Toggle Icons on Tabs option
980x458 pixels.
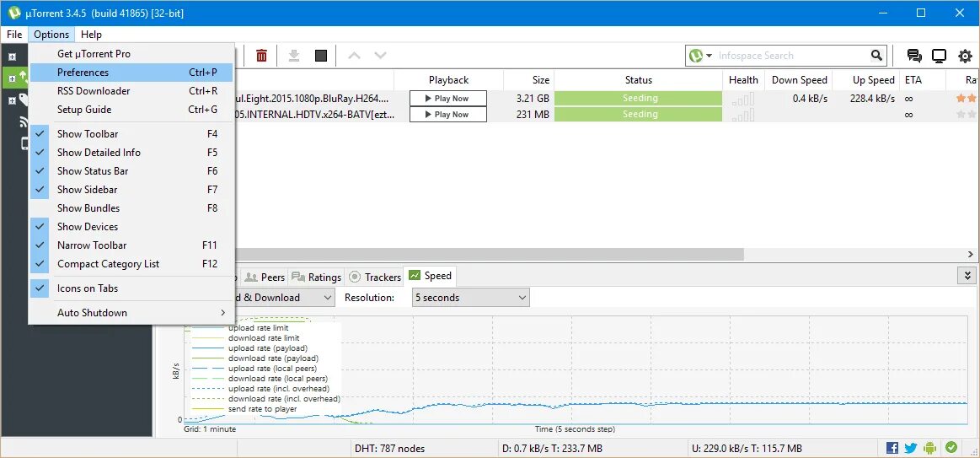point(132,288)
